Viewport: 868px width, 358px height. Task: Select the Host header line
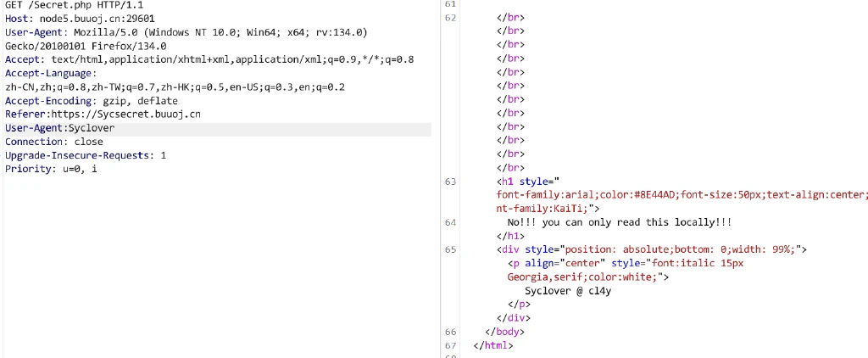pos(80,19)
